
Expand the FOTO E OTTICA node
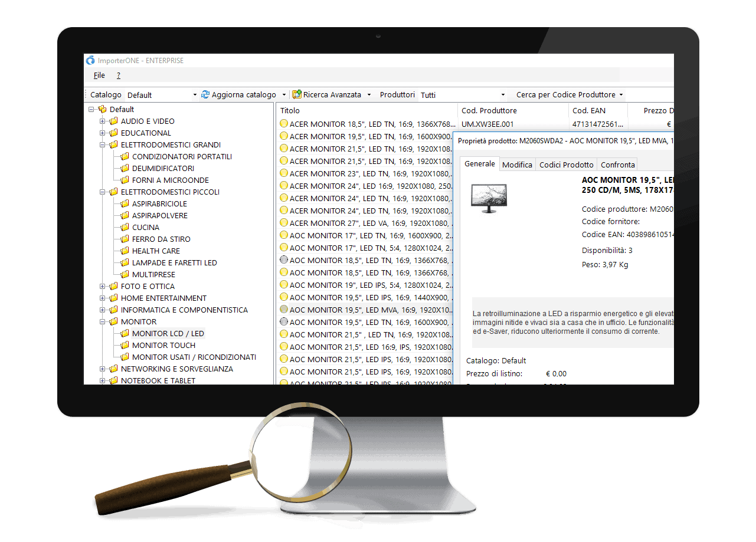pyautogui.click(x=102, y=286)
